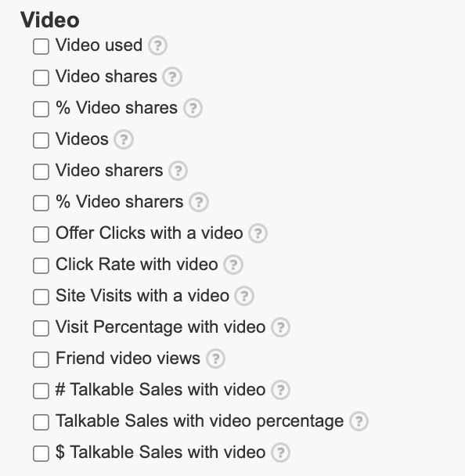This screenshot has height=476, width=465.
Task: Click question mark beside Friend video views
Action: click(x=215, y=359)
